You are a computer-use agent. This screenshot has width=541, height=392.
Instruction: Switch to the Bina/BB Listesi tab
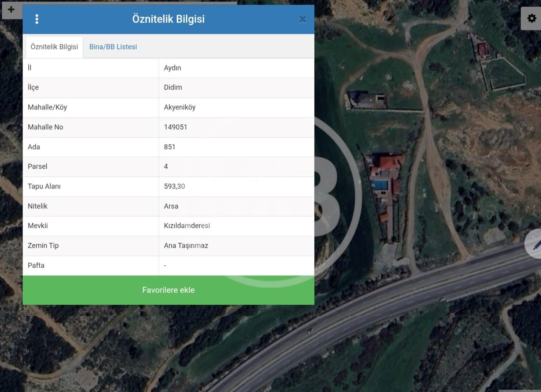pos(113,47)
